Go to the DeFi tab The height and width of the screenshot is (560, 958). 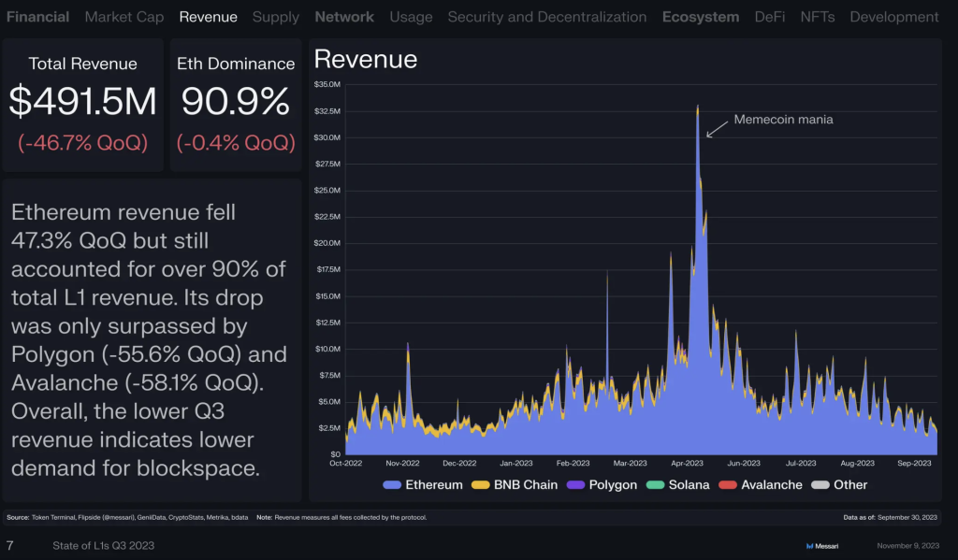point(770,17)
